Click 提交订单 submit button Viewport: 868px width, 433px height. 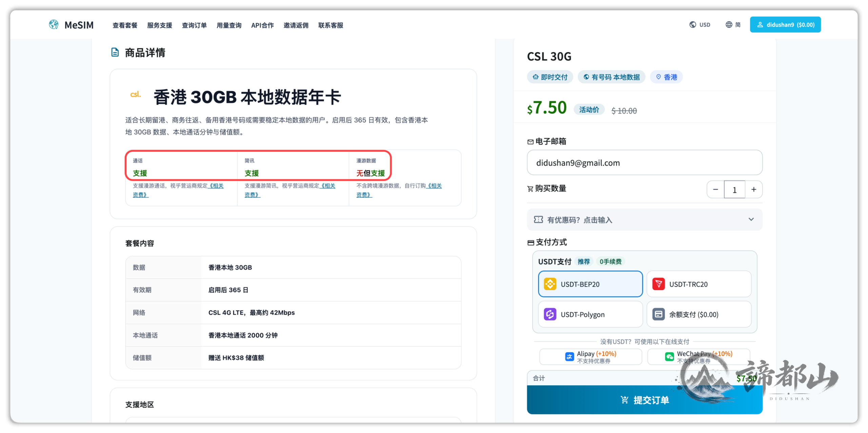645,400
